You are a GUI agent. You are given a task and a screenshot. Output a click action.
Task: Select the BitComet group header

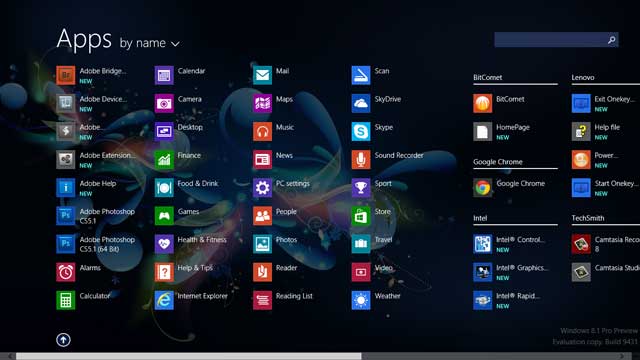pyautogui.click(x=487, y=77)
